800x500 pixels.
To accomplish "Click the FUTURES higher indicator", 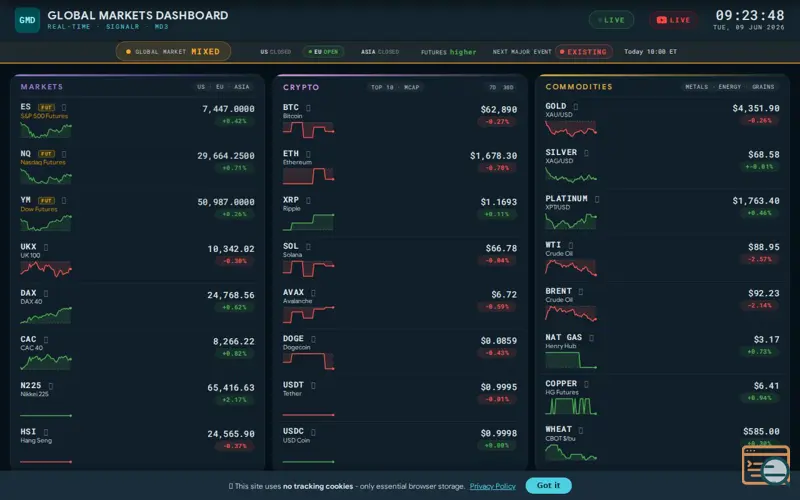I will coord(448,52).
